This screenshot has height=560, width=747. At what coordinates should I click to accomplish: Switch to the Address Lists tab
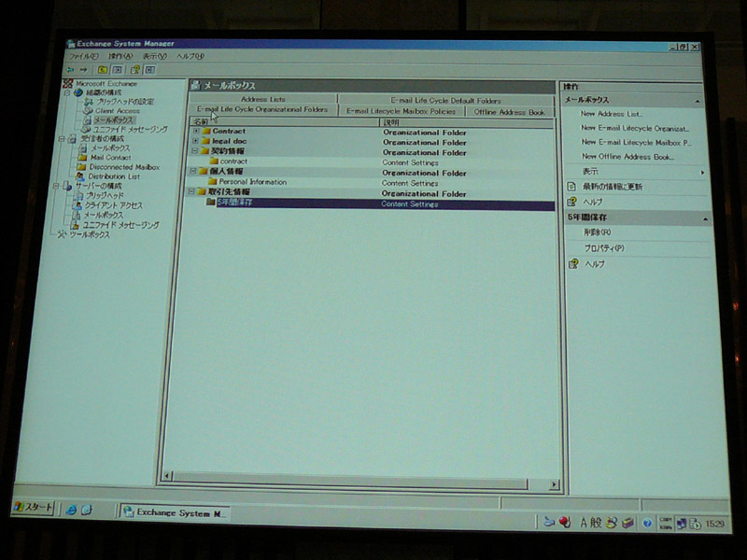coord(263,99)
